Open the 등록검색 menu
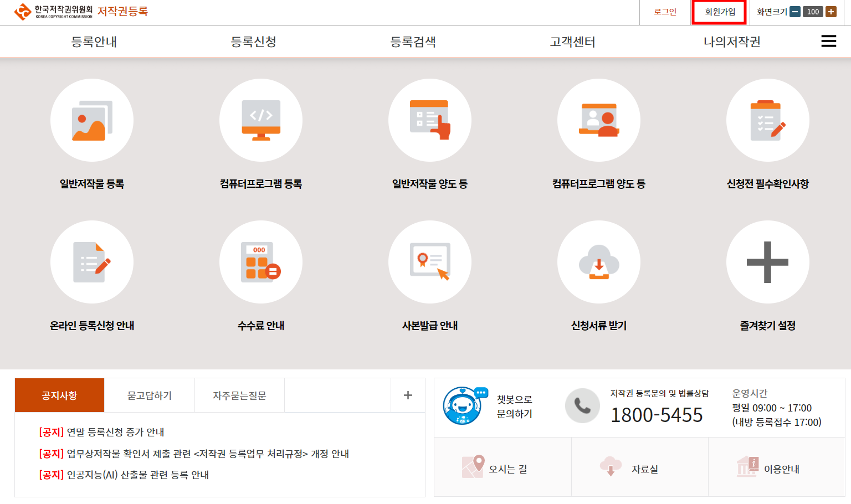Screen dimensions: 851x504 tap(413, 42)
